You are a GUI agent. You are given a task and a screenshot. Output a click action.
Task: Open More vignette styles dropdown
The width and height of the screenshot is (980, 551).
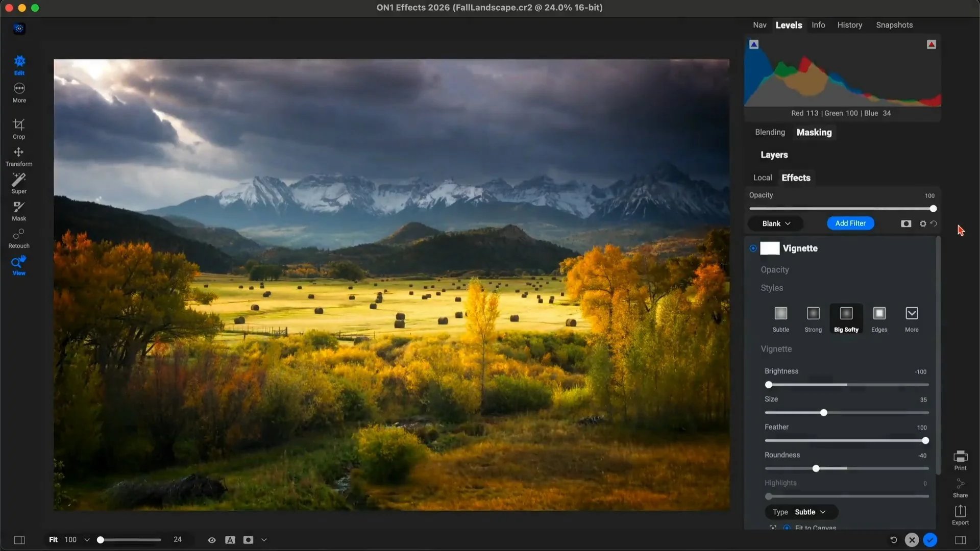[912, 319]
